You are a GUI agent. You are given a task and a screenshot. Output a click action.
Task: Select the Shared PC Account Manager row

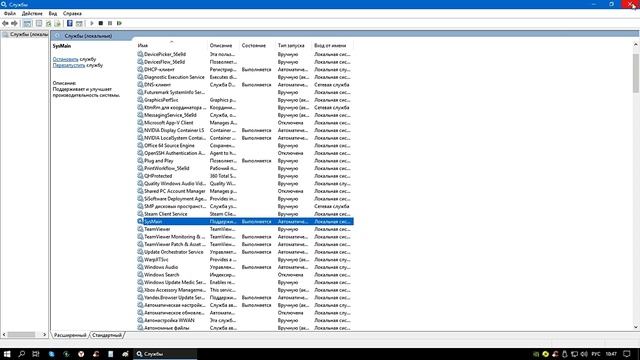click(x=245, y=191)
